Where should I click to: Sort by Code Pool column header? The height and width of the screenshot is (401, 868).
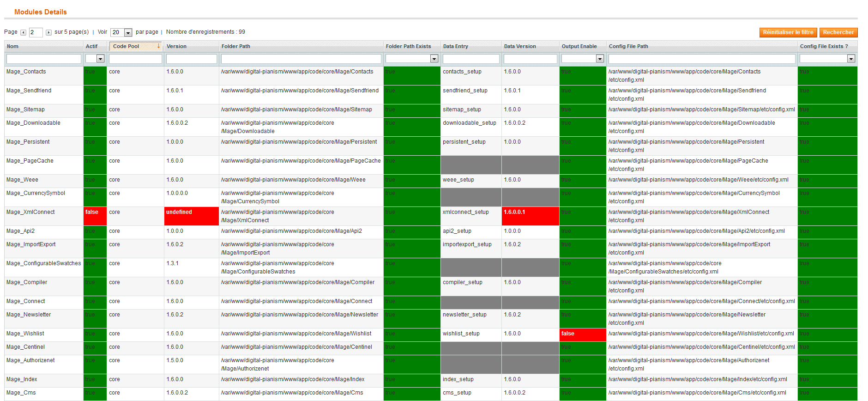click(126, 46)
